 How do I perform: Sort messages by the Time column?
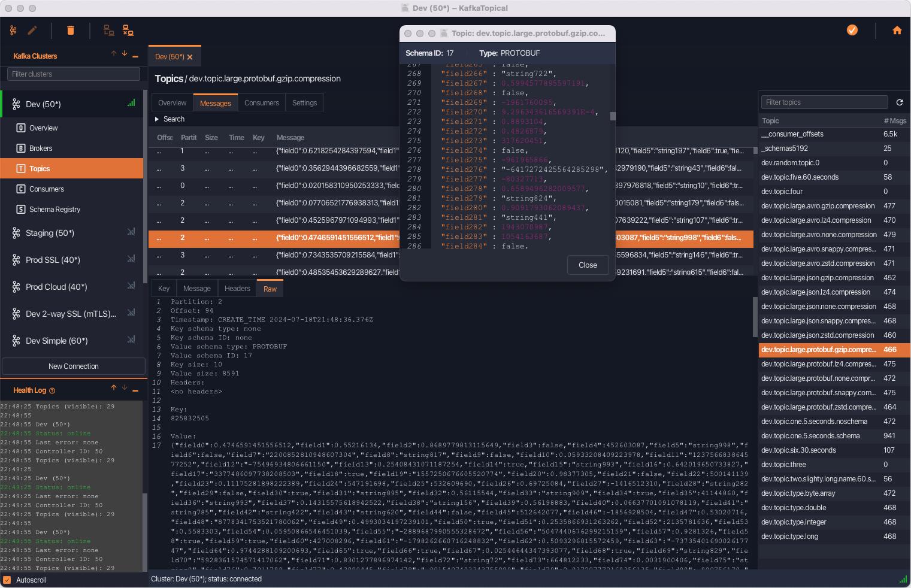click(x=236, y=138)
